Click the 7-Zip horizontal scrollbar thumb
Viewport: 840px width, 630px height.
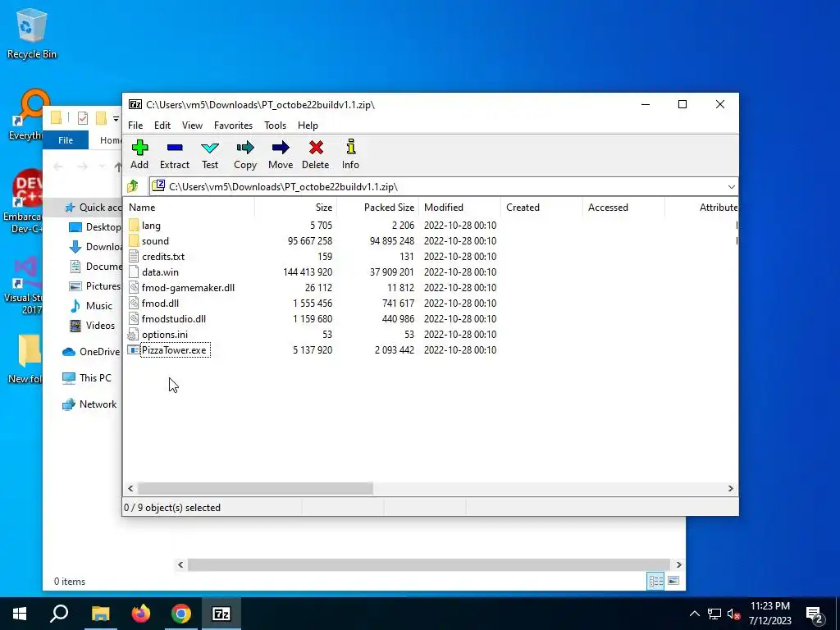tap(256, 489)
